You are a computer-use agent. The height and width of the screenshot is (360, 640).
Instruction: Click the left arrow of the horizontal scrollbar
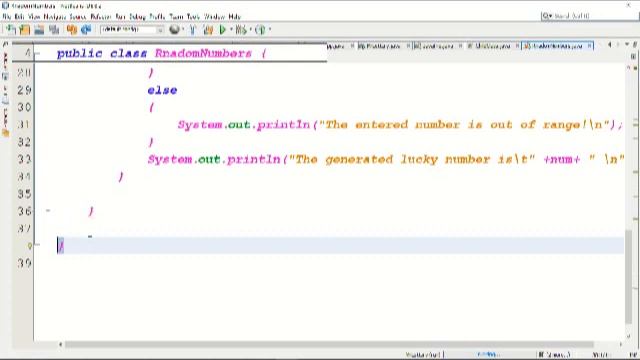click(x=60, y=344)
